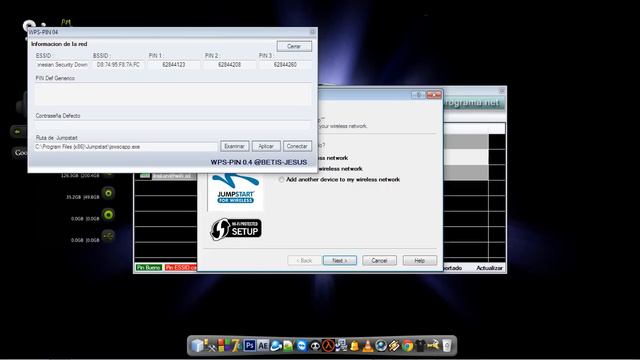The image size is (640, 360).
Task: Open the Recycle Bin in the dock
Action: (x=447, y=346)
